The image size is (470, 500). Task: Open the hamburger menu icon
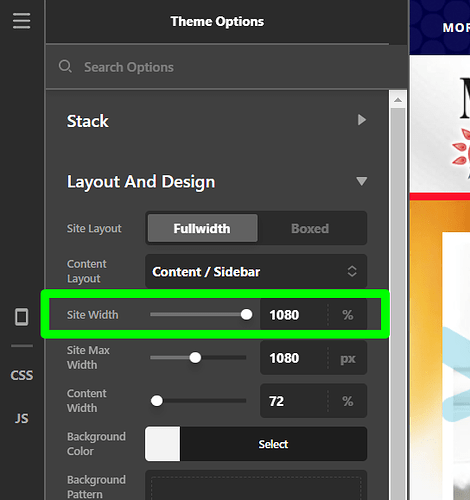22,21
